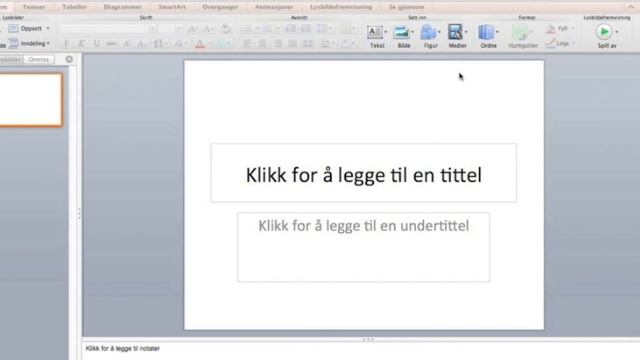640x360 pixels.
Task: Click the red font color button
Action: [x=200, y=43]
